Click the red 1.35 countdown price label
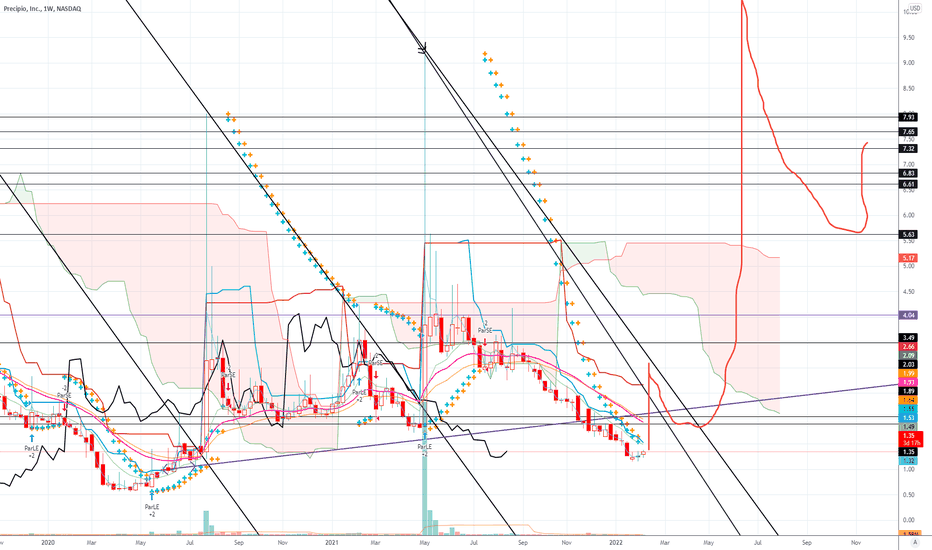932x550 pixels. click(x=912, y=439)
